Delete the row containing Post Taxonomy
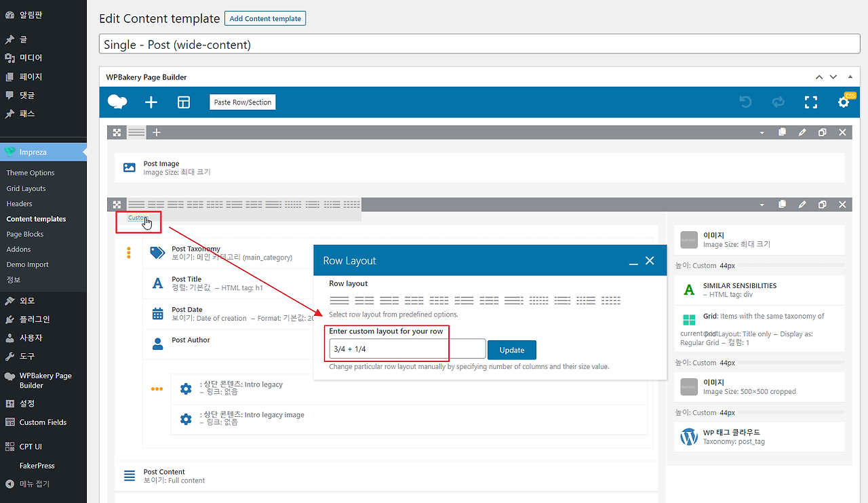 pos(842,204)
